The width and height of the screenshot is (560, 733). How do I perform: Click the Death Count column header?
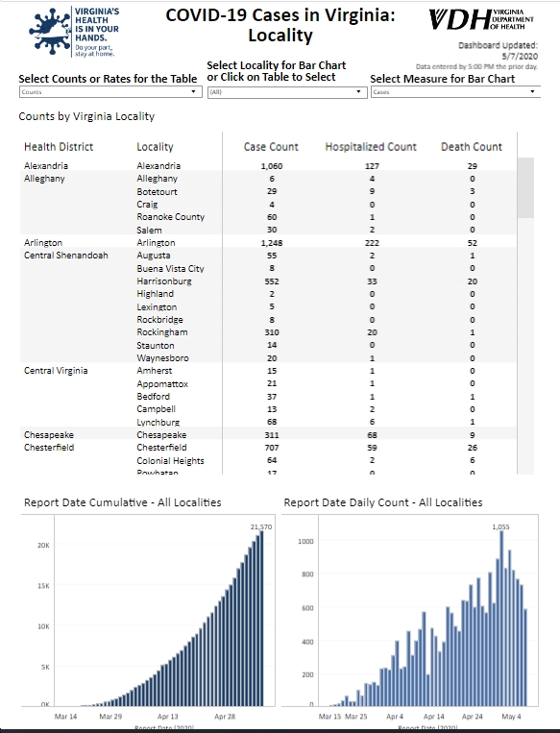472,147
